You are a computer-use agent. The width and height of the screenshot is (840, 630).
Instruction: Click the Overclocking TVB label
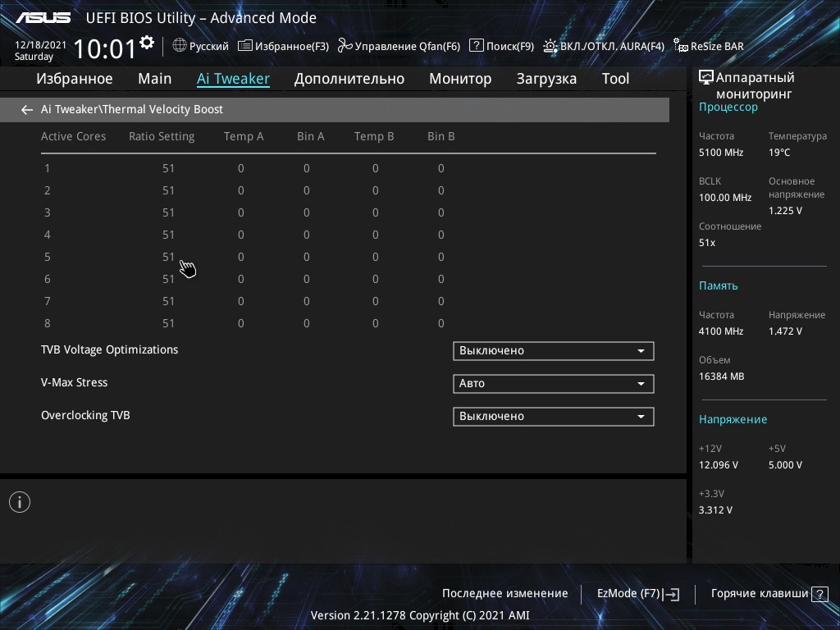85,416
